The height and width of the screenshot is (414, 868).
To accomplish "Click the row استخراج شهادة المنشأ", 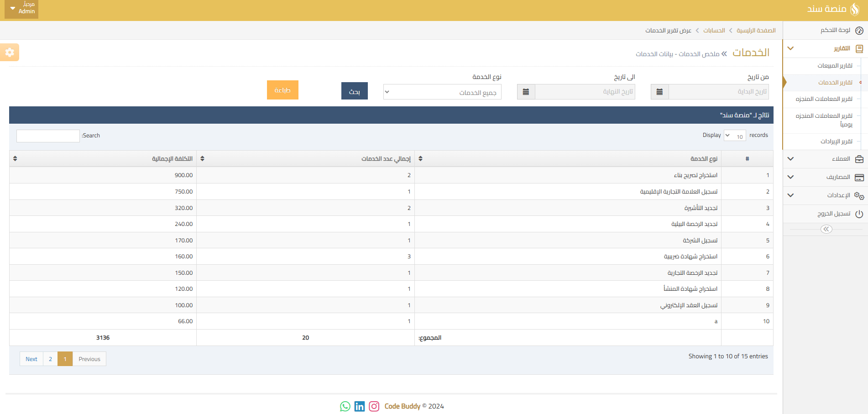I will pyautogui.click(x=391, y=289).
